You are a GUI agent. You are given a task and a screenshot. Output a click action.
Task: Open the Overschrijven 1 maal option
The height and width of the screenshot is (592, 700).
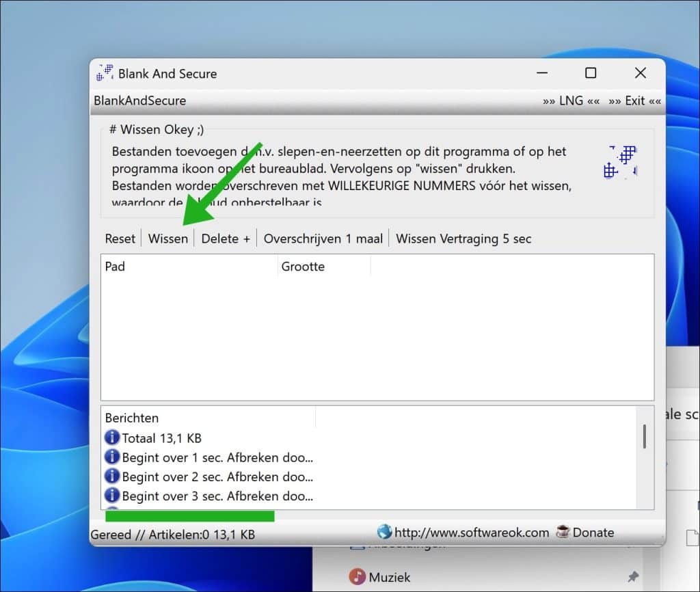(323, 239)
